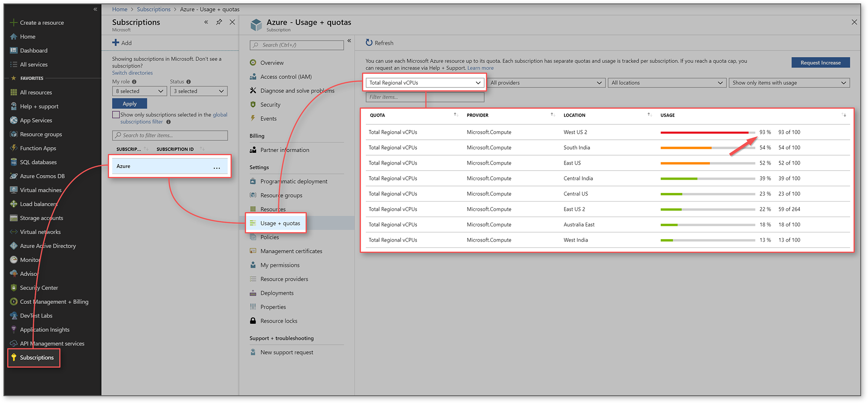Open Show only items with usage dropdown

[x=789, y=83]
